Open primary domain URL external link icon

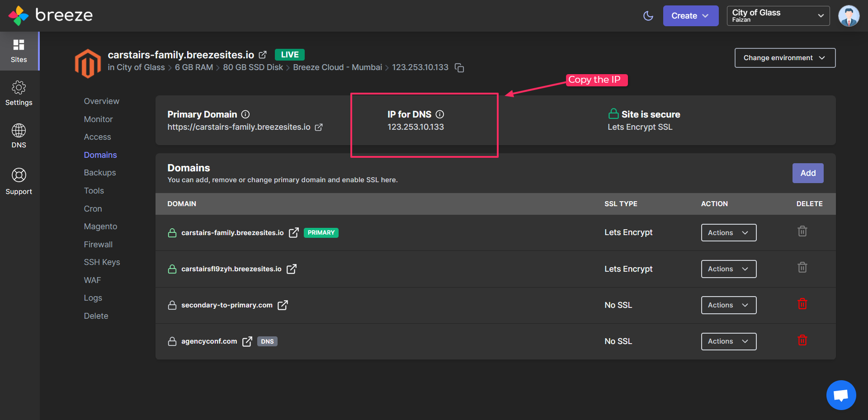coord(319,127)
